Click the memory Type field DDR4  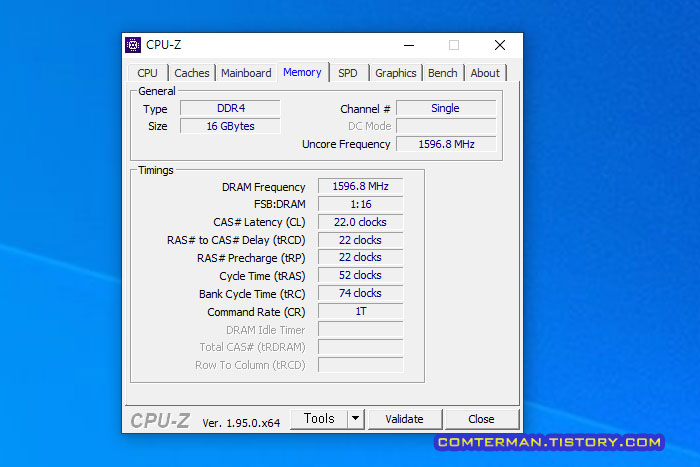coord(230,108)
